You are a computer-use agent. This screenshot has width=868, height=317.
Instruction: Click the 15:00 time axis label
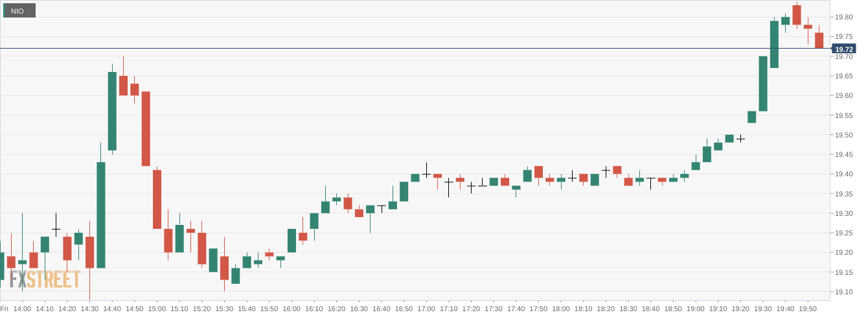157,309
